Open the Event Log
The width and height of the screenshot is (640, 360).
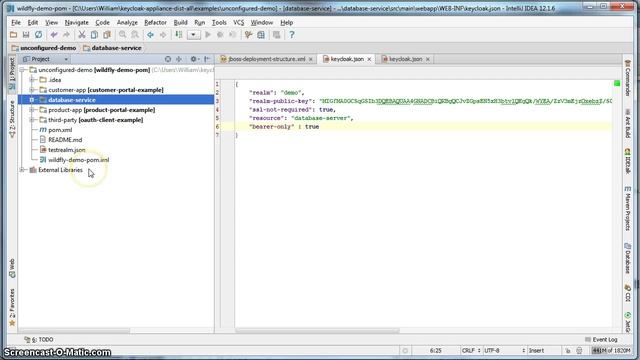click(x=601, y=340)
